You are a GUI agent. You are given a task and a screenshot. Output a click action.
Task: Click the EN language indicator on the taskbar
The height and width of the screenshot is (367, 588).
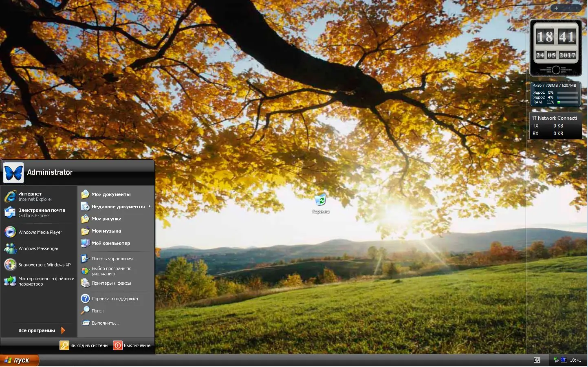coord(536,360)
